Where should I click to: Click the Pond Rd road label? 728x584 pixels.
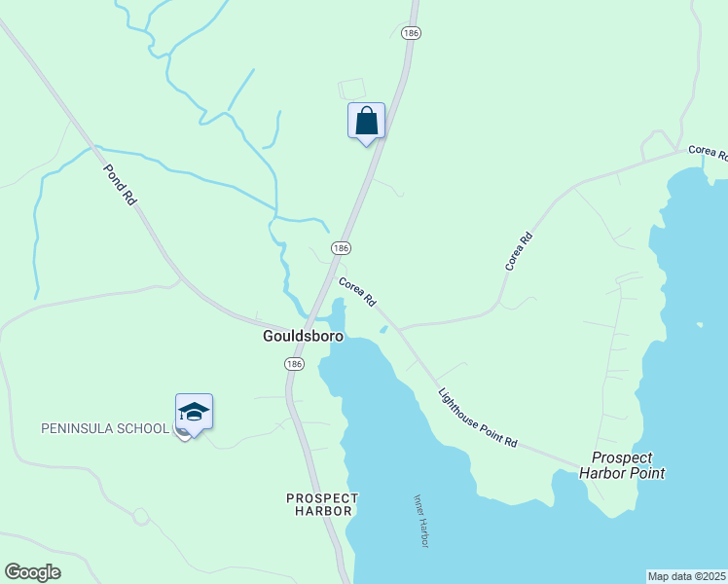120,184
